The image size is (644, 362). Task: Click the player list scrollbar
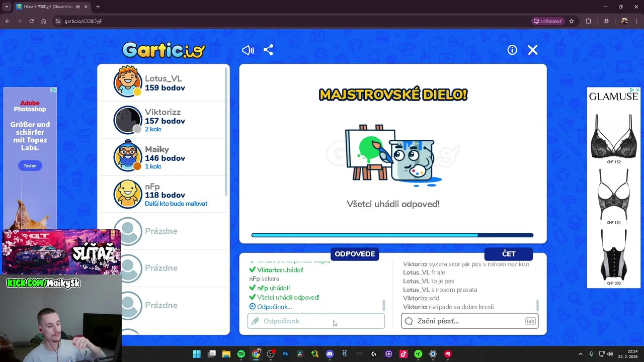[x=227, y=131]
